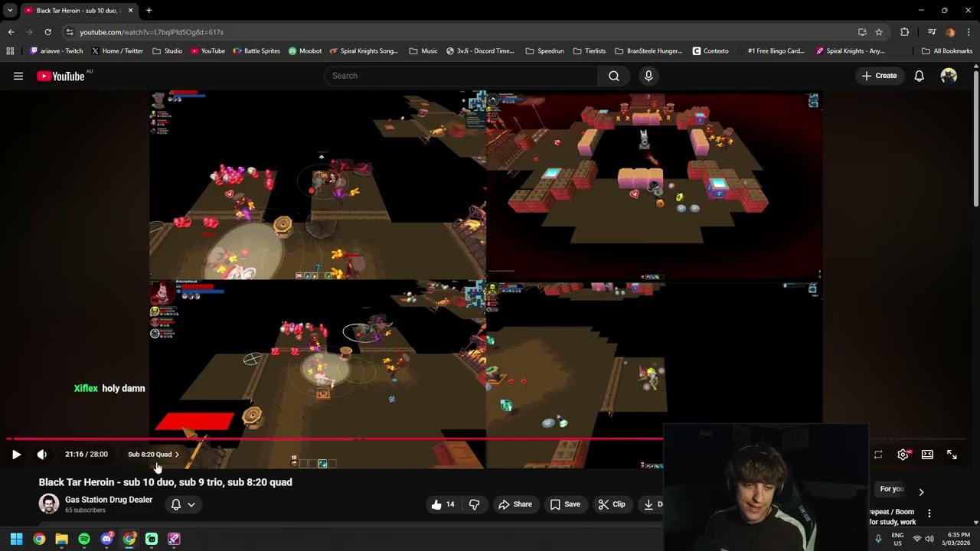Open a new browser tab

pyautogui.click(x=149, y=11)
